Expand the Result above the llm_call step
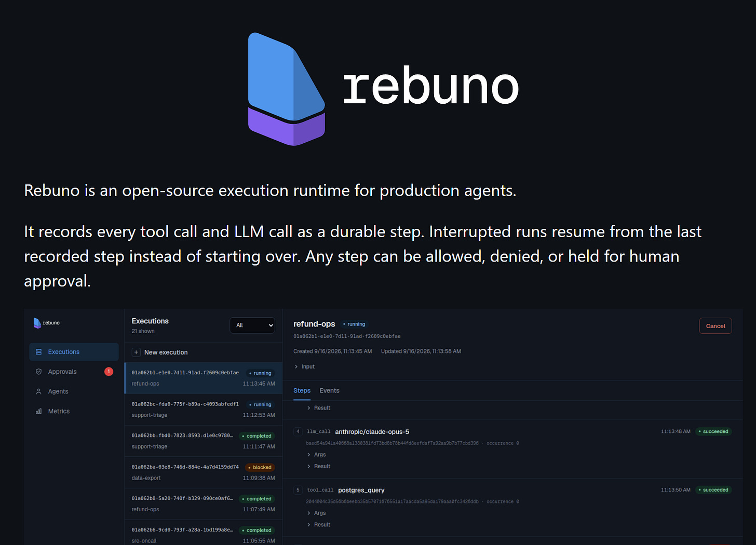 pyautogui.click(x=318, y=408)
